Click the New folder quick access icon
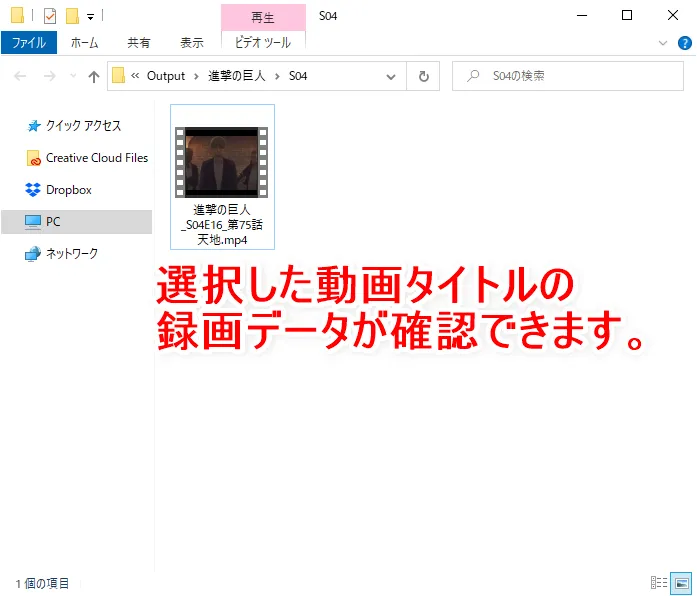 (72, 16)
